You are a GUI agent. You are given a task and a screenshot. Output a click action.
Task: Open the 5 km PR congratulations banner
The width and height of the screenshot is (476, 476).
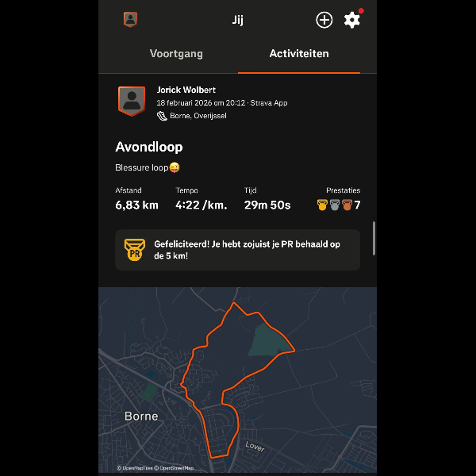[x=238, y=250]
